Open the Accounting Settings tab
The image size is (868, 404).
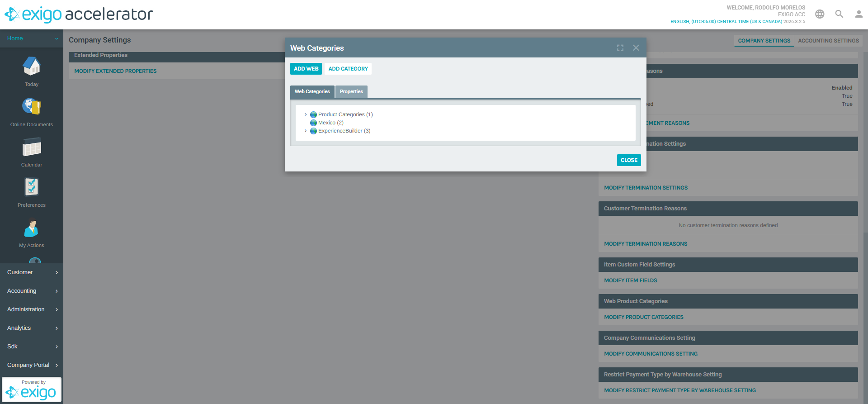pyautogui.click(x=828, y=41)
